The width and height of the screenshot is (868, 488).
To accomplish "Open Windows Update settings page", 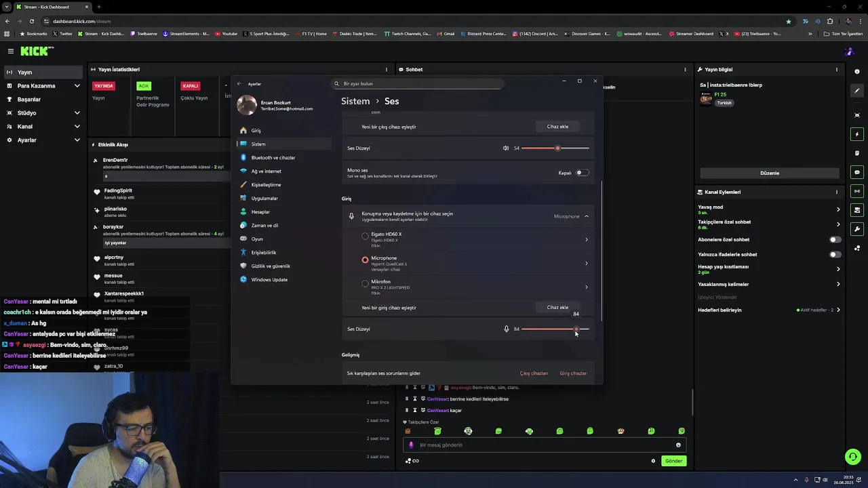I will click(x=285, y=279).
